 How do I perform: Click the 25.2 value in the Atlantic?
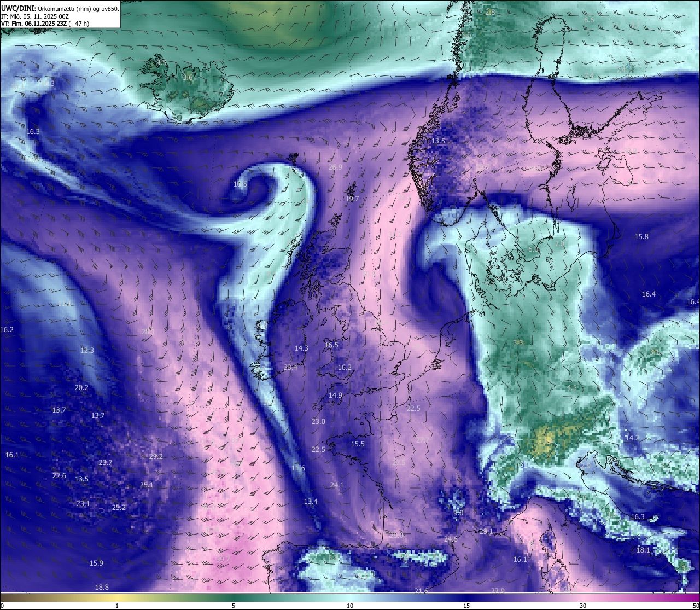coord(119,507)
